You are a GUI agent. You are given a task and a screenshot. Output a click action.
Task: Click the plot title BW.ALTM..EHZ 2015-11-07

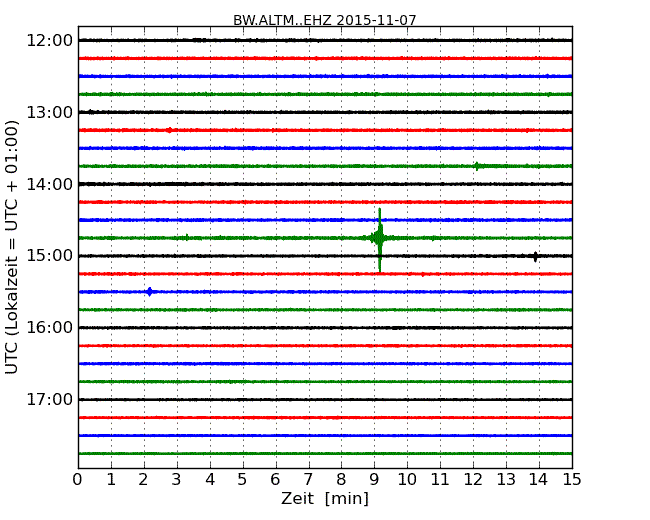(x=325, y=20)
